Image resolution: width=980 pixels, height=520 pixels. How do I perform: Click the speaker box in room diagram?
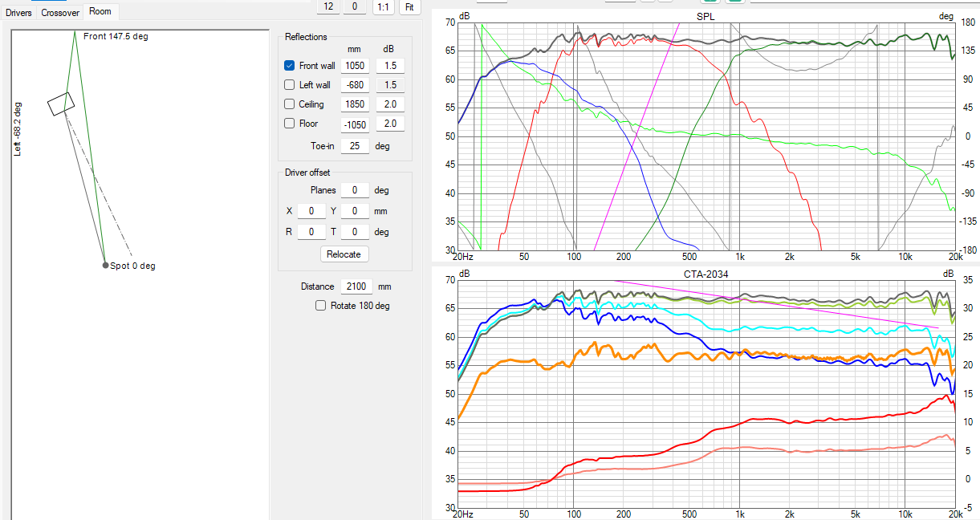61,103
